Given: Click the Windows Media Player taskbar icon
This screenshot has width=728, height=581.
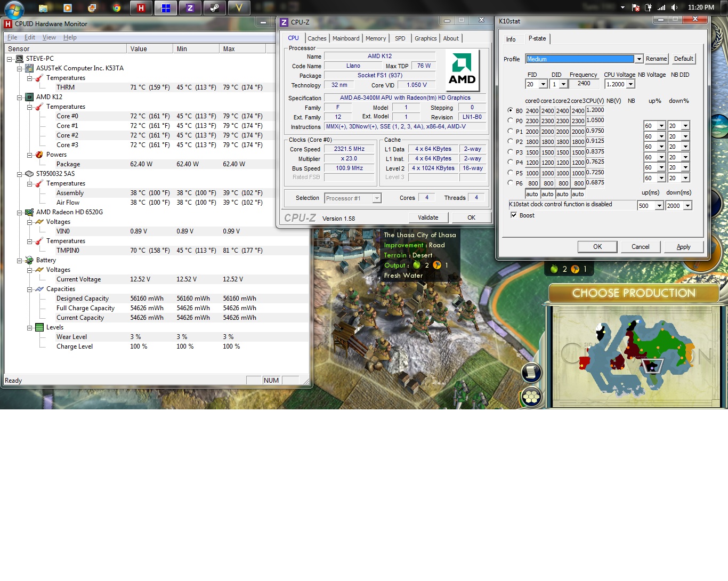Looking at the screenshot, I should [x=67, y=8].
